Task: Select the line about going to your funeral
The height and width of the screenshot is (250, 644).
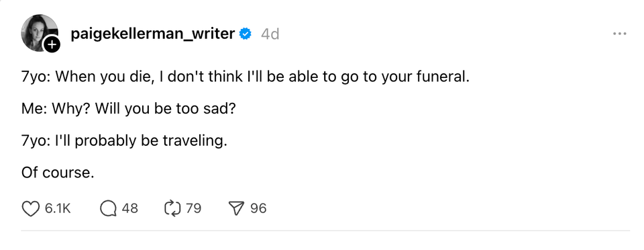Action: pos(246,77)
